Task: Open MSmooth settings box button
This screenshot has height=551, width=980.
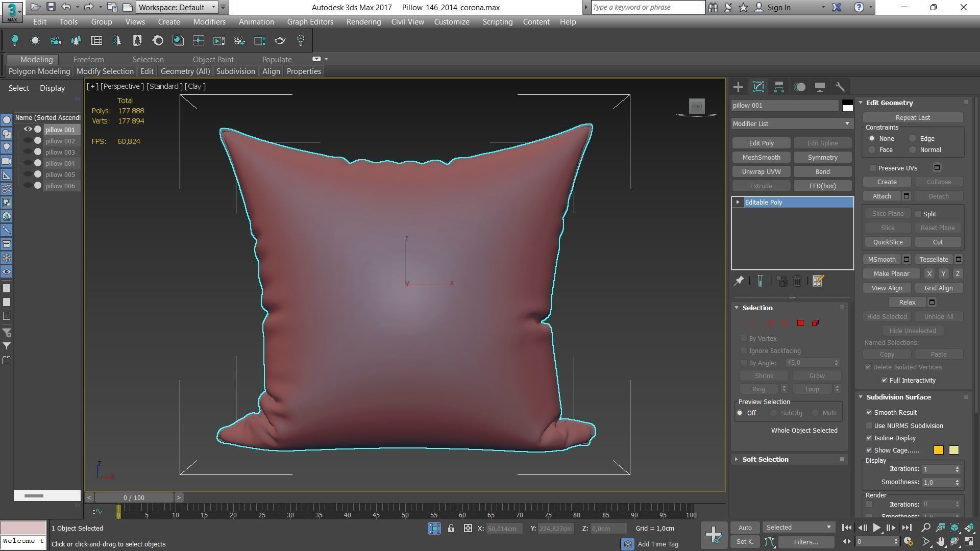Action: (906, 260)
